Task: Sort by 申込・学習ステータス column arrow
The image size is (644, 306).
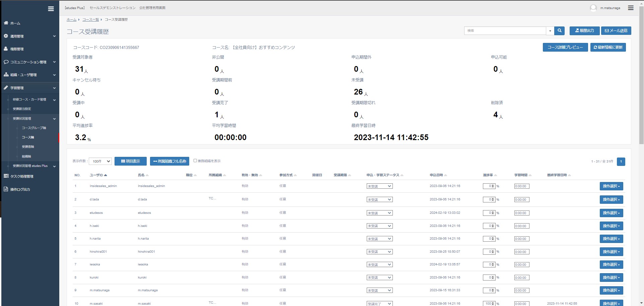Action: tap(402, 175)
